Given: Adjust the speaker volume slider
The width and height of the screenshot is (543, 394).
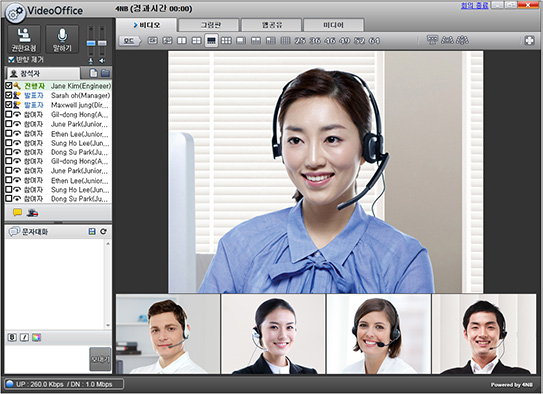Looking at the screenshot, I should click(102, 43).
